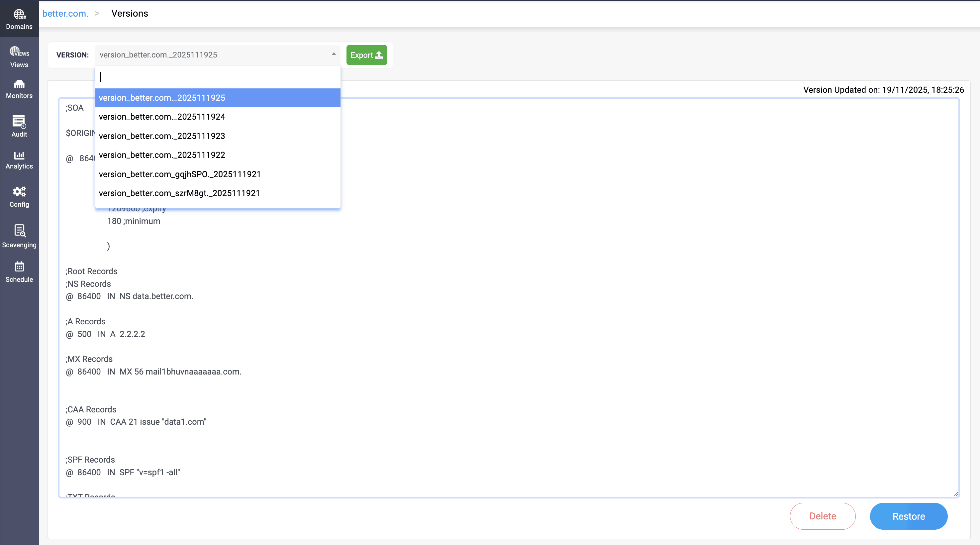Image resolution: width=980 pixels, height=545 pixels.
Task: Navigate back via the better.com breadcrumb link
Action: click(x=65, y=13)
